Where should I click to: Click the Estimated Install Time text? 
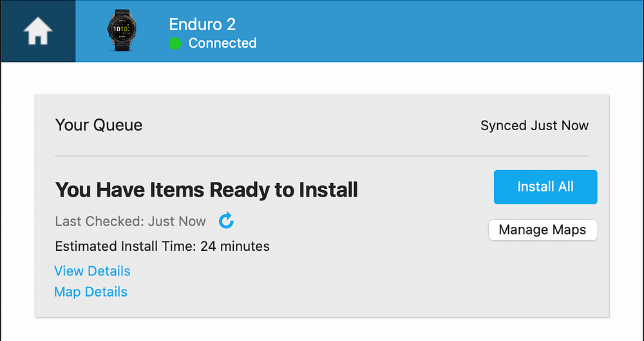tap(126, 246)
